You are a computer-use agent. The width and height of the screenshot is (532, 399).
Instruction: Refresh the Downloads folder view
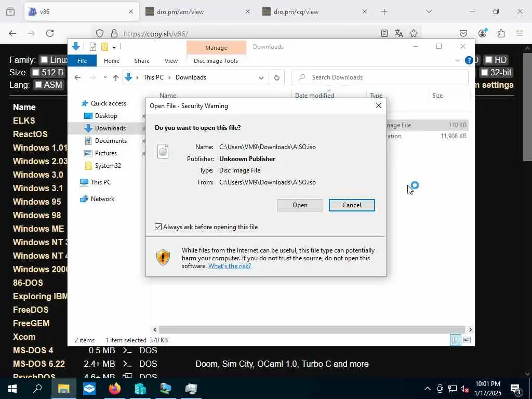(x=277, y=78)
